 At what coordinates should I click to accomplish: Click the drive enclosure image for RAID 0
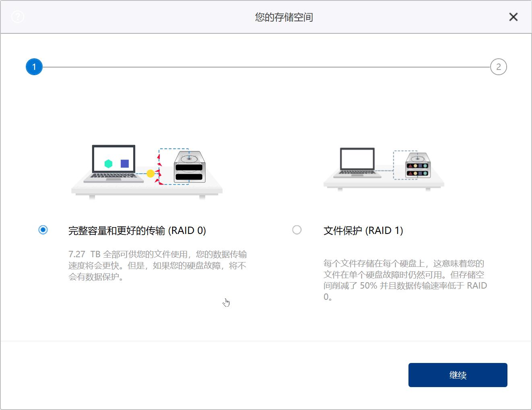189,168
